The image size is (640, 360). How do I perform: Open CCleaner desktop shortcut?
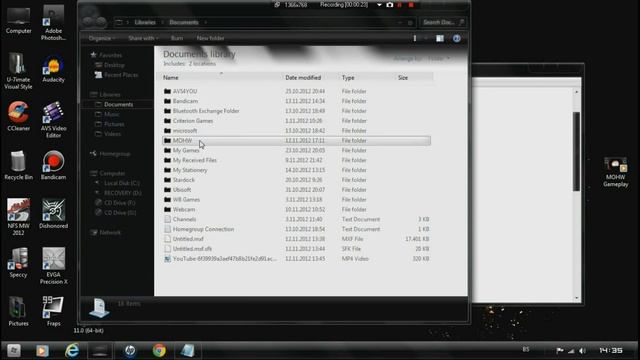(x=18, y=116)
